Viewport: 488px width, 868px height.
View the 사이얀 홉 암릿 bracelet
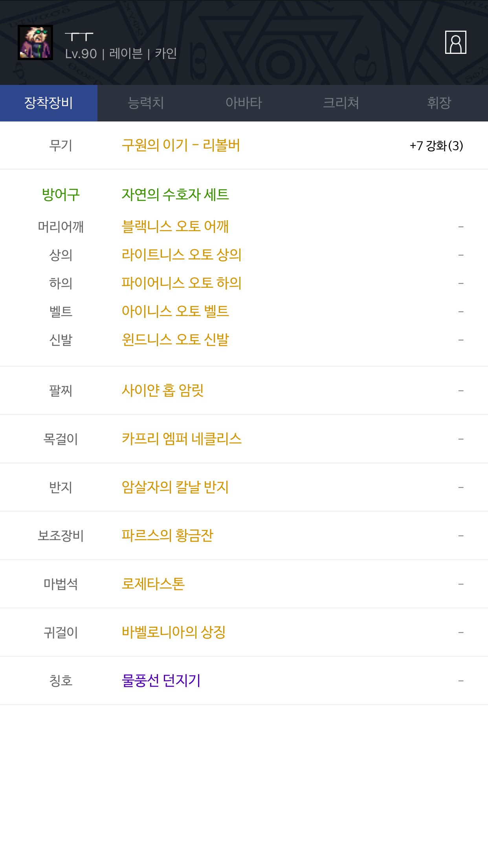(x=163, y=390)
